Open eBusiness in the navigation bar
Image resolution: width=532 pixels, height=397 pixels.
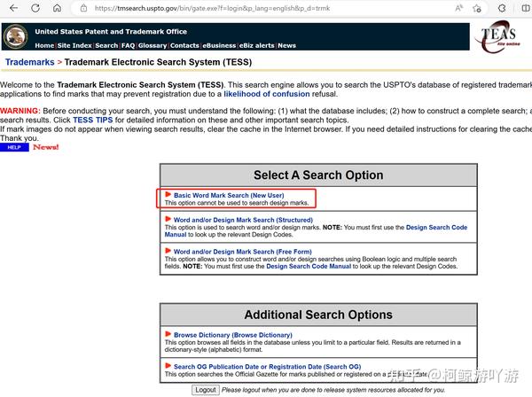click(219, 45)
